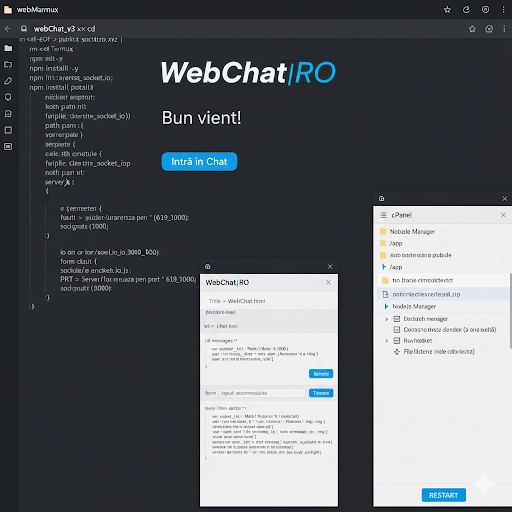Click the upper blue button in the WebChat popup
This screenshot has height=512, width=512.
[x=321, y=374]
